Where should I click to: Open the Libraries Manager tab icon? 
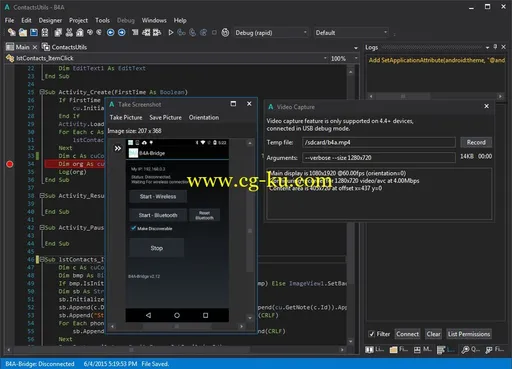click(x=369, y=349)
